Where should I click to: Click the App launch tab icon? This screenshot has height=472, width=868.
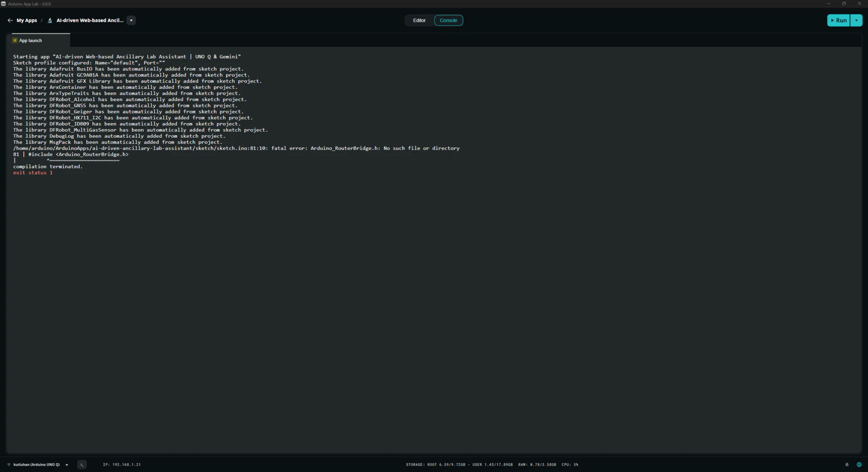click(15, 41)
